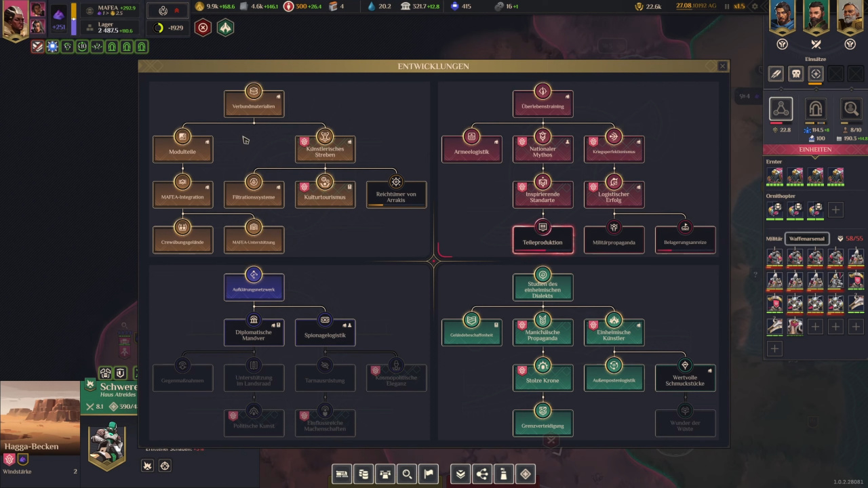Click locked Gegenmaßnahmen development
Viewport: 868px width, 488px height.
[182, 378]
